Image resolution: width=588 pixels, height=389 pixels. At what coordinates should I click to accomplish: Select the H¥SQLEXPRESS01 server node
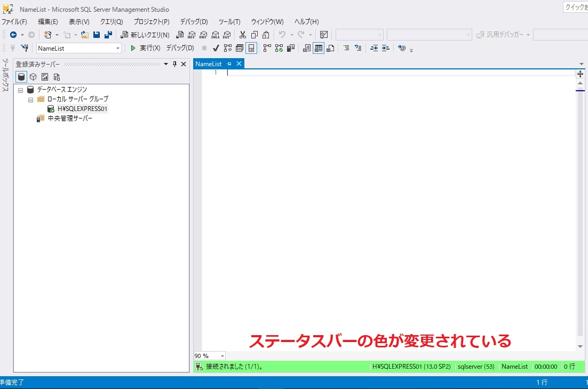(83, 109)
